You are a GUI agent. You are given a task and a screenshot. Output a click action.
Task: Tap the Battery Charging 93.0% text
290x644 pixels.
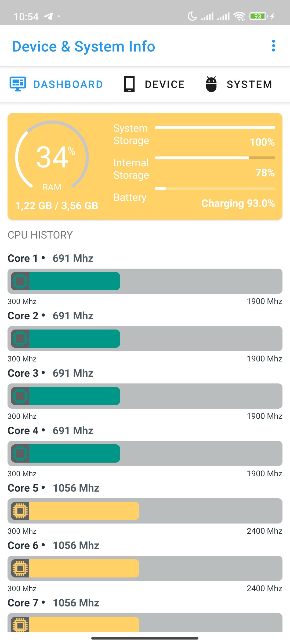tap(238, 203)
